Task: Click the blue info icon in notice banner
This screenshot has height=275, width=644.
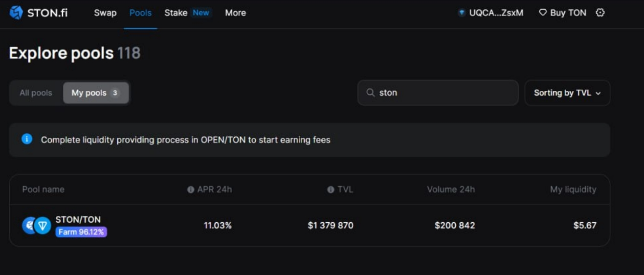Action: click(27, 139)
